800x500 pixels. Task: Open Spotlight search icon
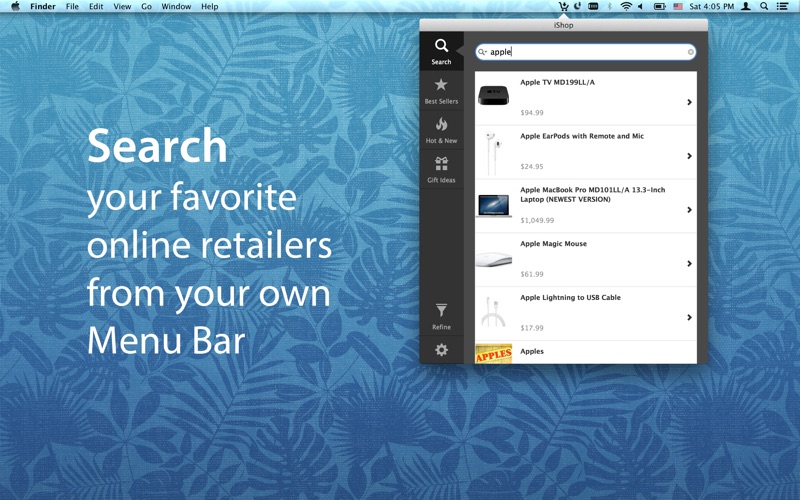tap(764, 6)
